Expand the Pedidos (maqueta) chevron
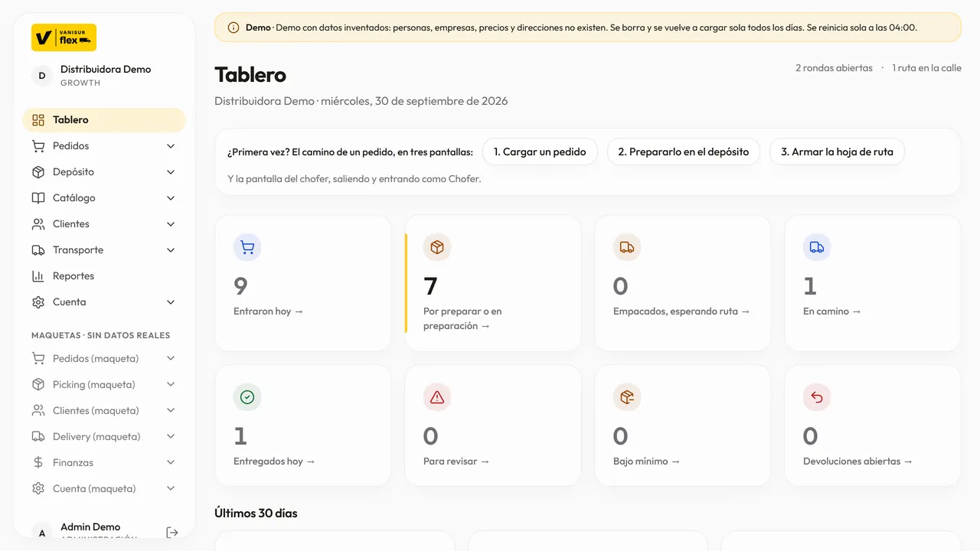980x551 pixels. (171, 359)
